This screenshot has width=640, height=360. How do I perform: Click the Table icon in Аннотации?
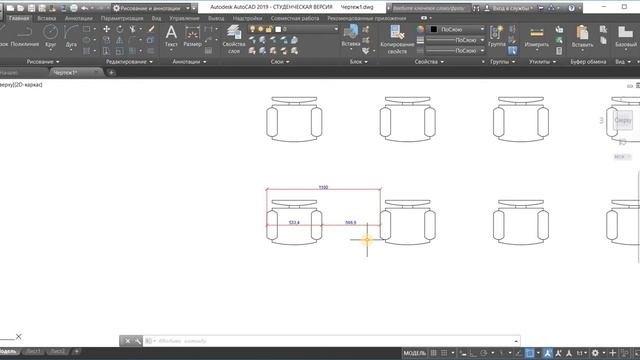(x=209, y=51)
